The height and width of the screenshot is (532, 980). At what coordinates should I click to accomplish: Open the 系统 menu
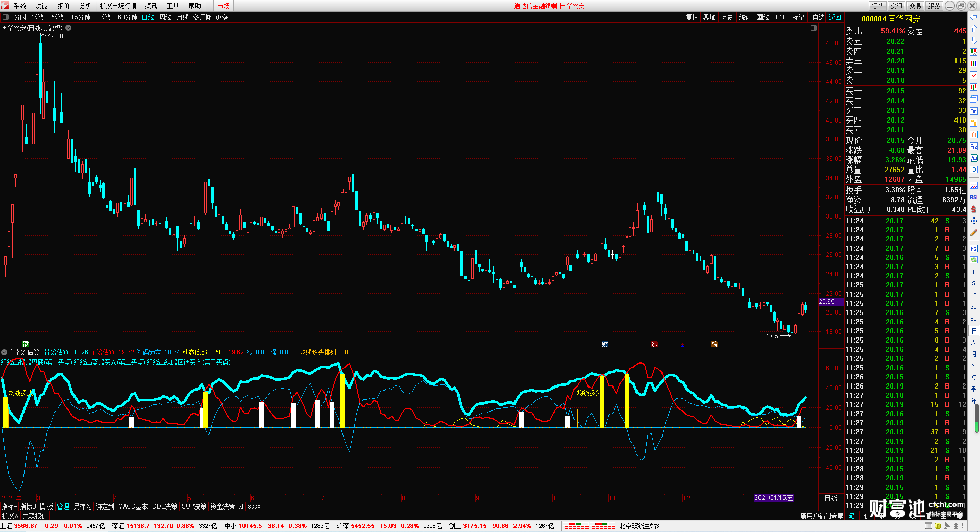click(20, 6)
